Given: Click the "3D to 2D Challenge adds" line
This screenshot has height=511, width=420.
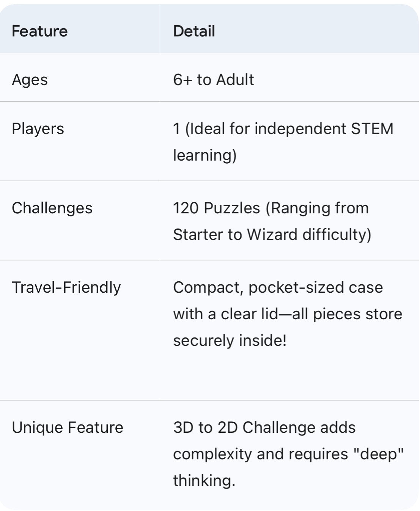Looking at the screenshot, I should pyautogui.click(x=264, y=427).
